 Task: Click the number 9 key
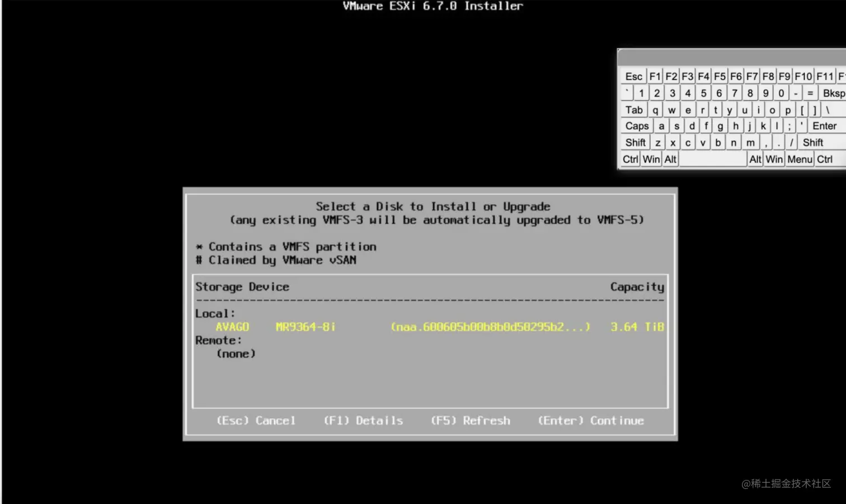(765, 93)
